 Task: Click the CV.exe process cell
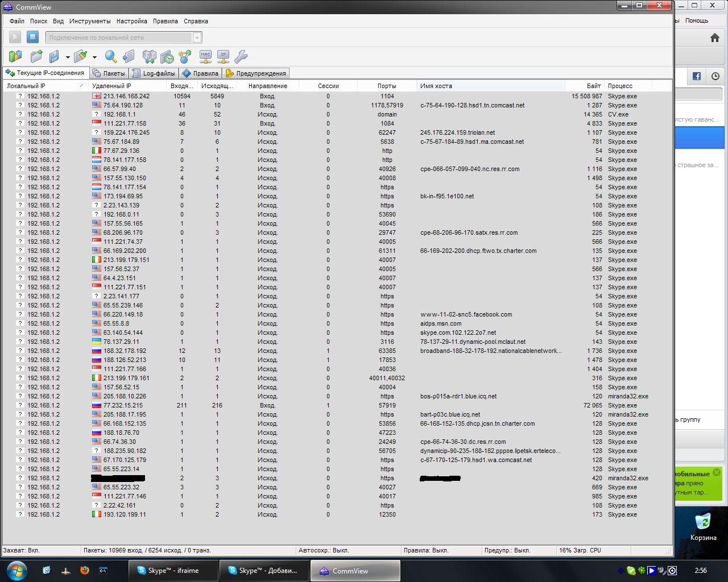(618, 114)
